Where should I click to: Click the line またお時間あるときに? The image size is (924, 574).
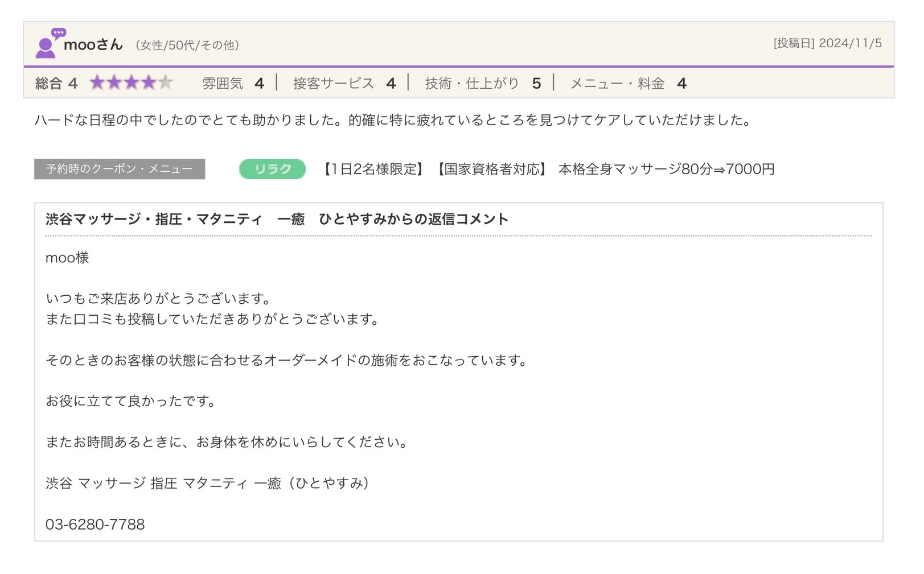227,442
